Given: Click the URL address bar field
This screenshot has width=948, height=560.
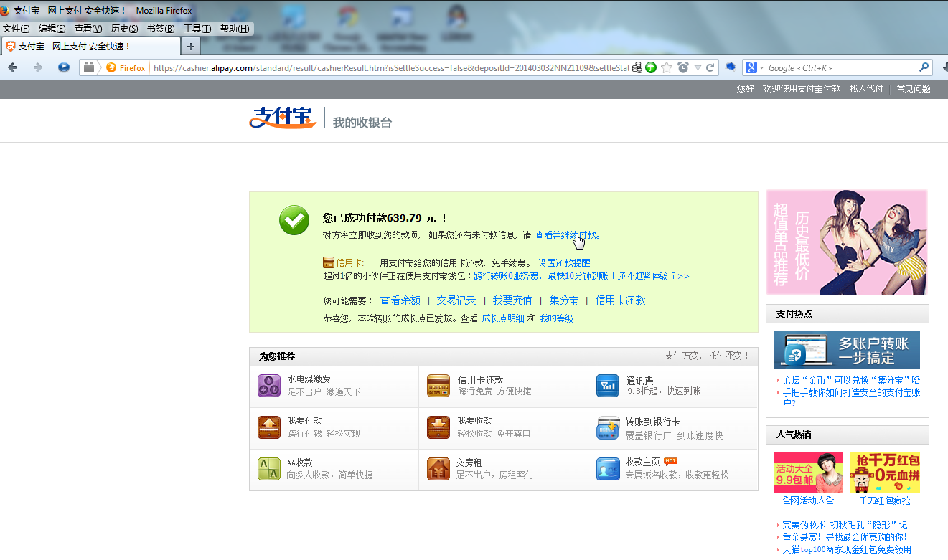Looking at the screenshot, I should [x=391, y=68].
